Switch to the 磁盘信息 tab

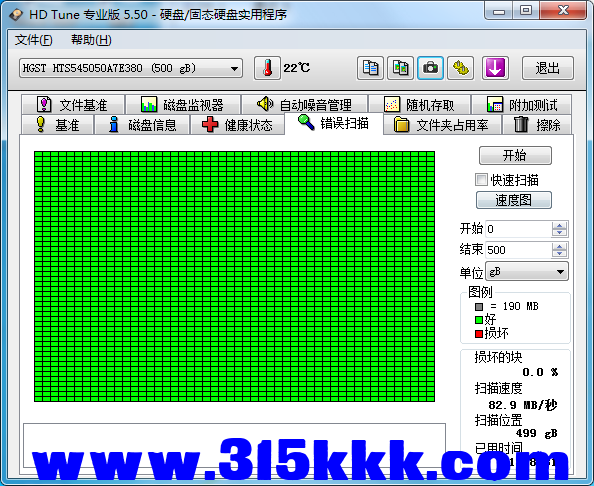[142, 125]
